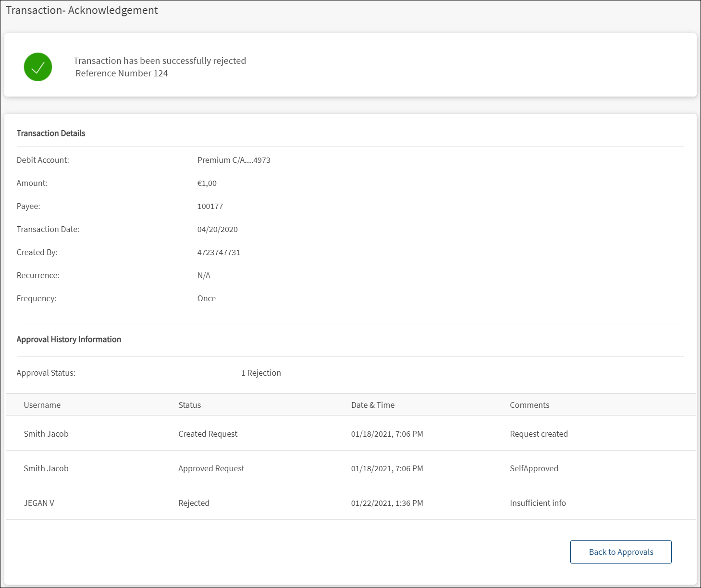701x588 pixels.
Task: Click Smith Jacob in Approved Request row
Action: coord(46,468)
